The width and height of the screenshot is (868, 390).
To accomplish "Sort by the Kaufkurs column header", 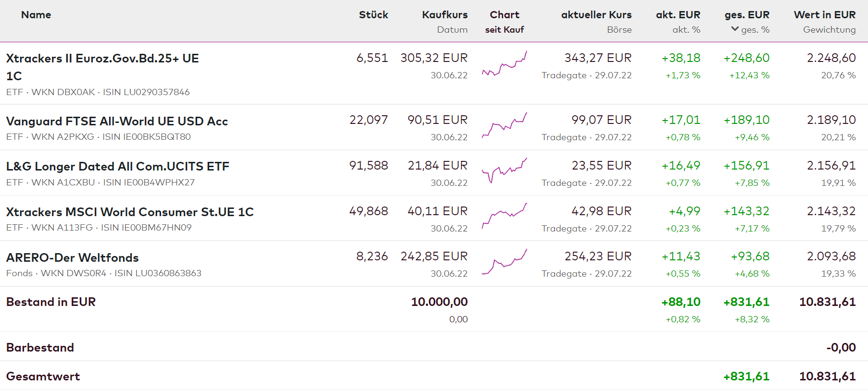I will (x=444, y=15).
